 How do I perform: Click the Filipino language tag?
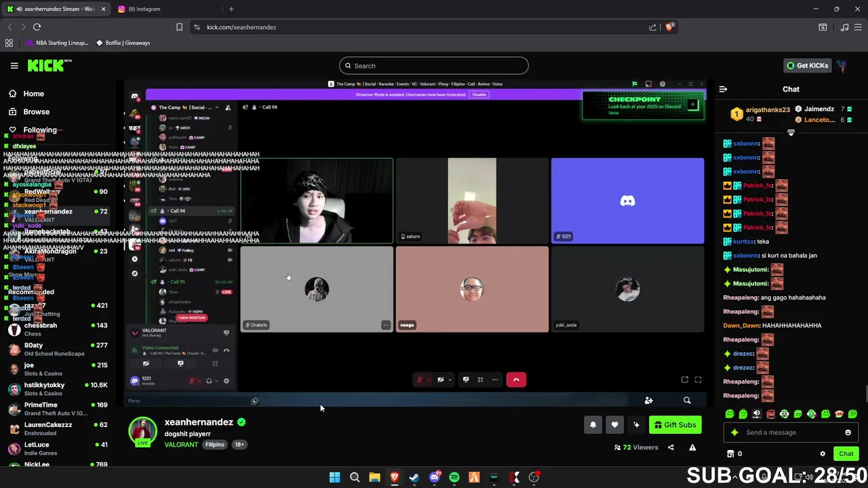pyautogui.click(x=215, y=445)
